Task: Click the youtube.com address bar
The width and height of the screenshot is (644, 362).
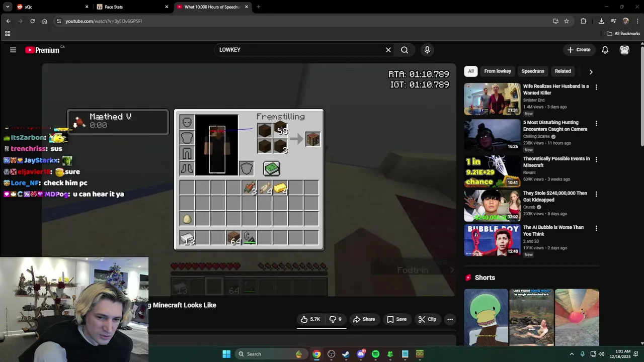Action: point(302,21)
